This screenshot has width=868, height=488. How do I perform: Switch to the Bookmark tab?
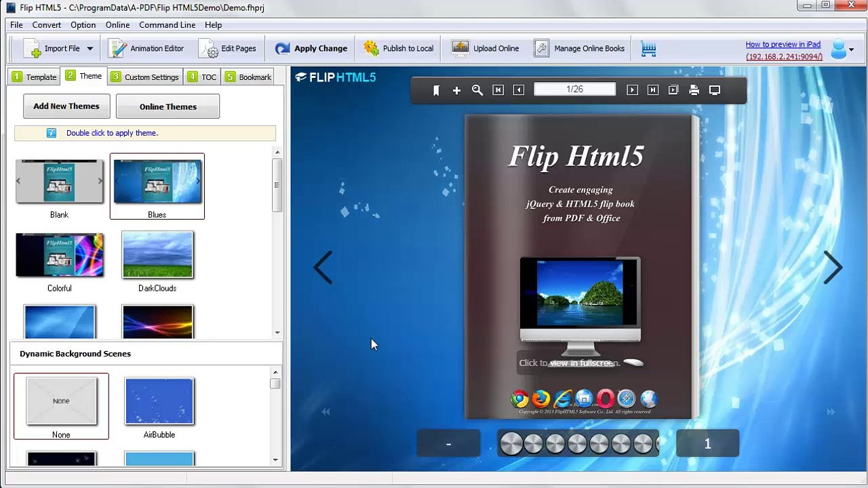(248, 77)
